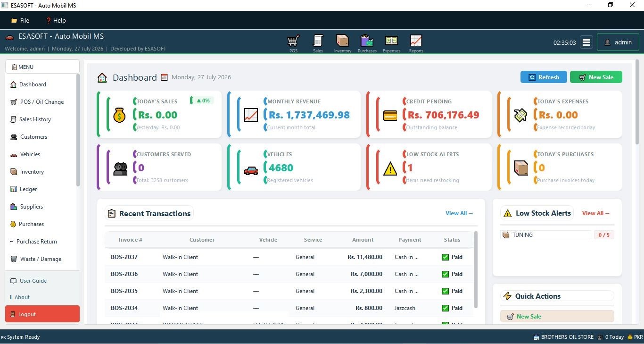
Task: Open the Purchases toolbar icon
Action: (367, 43)
